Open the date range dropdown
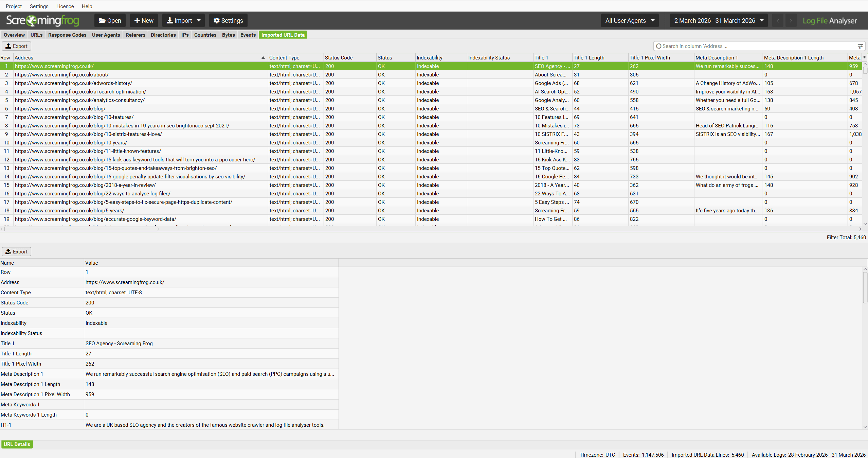 719,20
